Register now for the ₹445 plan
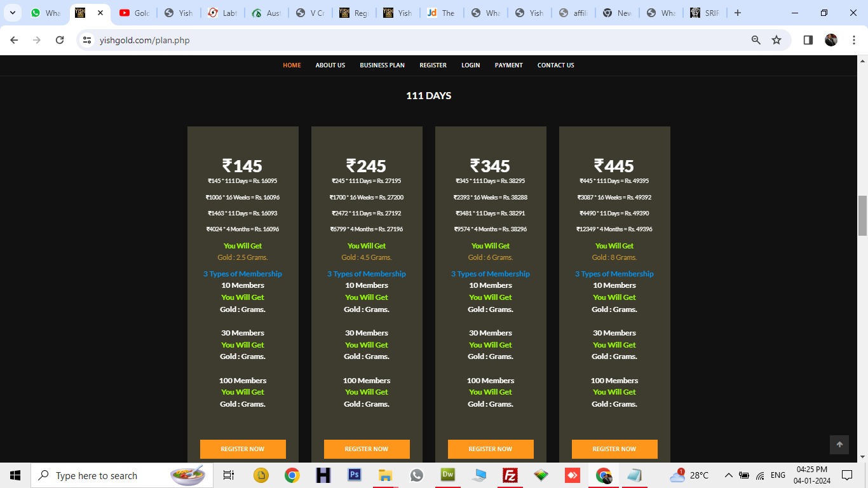 coord(614,449)
